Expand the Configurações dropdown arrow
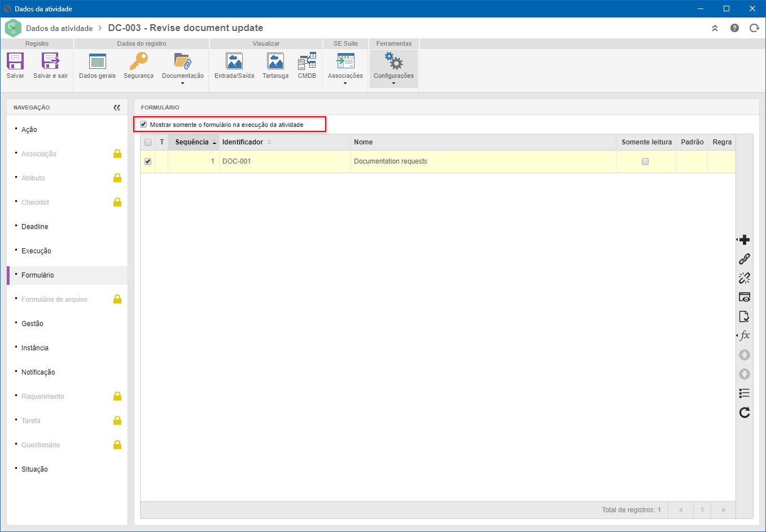Image resolution: width=766 pixels, height=532 pixels. tap(393, 83)
